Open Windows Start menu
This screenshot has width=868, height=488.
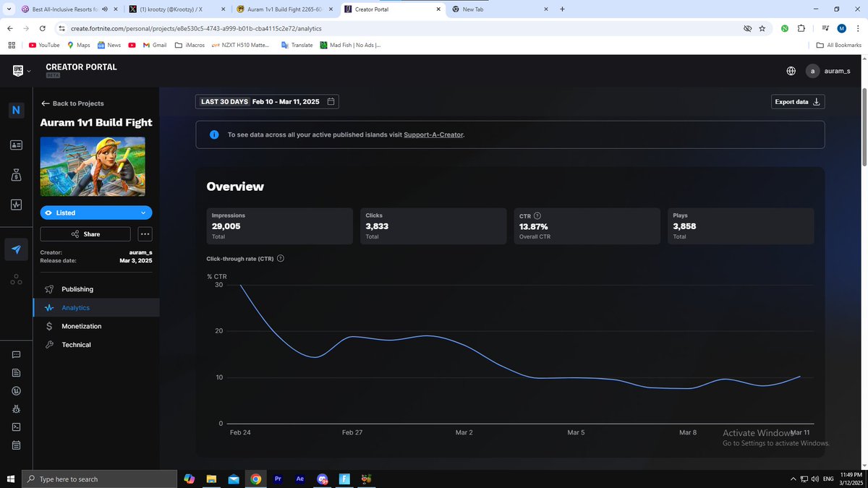(x=10, y=479)
